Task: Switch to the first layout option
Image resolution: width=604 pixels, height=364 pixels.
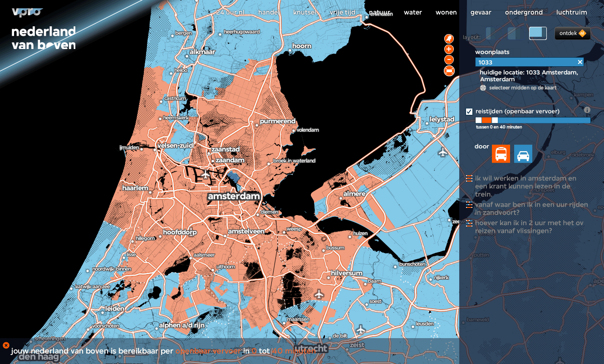Action: tap(490, 33)
